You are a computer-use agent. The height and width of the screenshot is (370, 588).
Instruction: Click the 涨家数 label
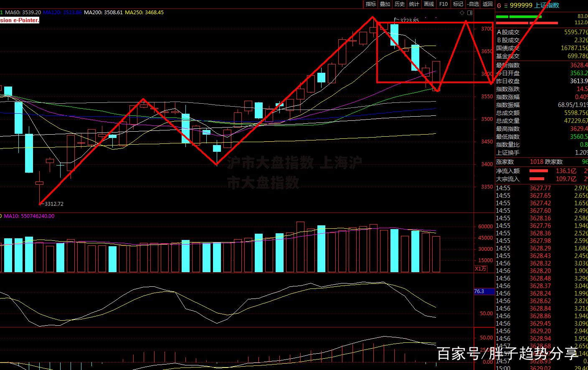(x=505, y=162)
